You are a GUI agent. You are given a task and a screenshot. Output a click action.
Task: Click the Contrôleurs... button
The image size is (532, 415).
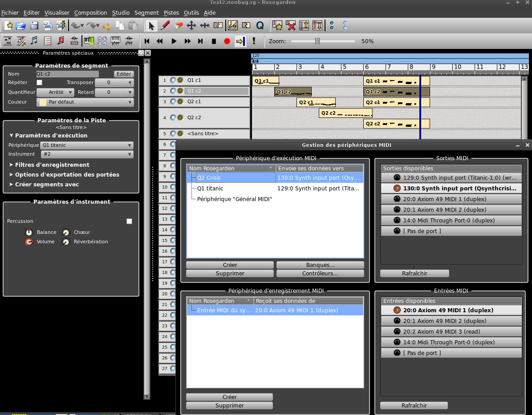[320, 274]
